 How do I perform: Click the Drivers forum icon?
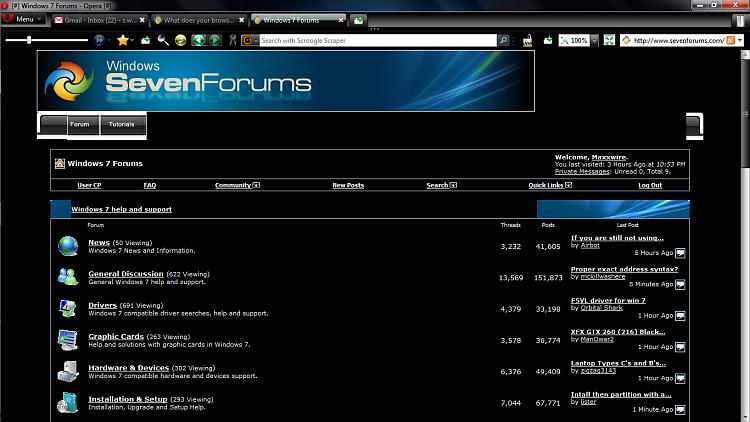click(68, 309)
